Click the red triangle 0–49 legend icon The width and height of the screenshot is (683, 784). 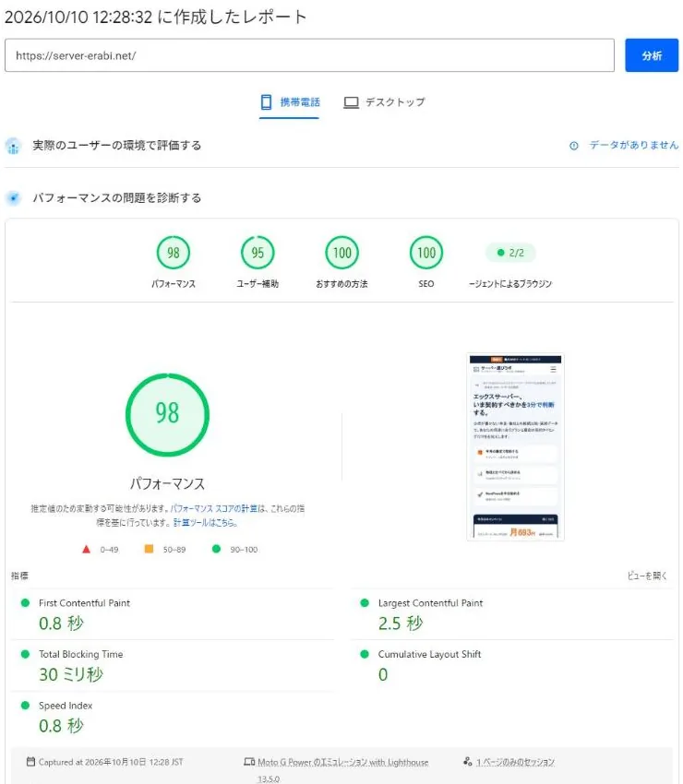pos(86,549)
